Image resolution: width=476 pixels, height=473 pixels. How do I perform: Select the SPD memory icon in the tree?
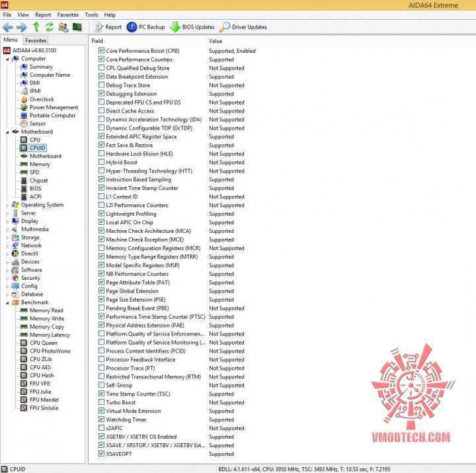(x=24, y=172)
